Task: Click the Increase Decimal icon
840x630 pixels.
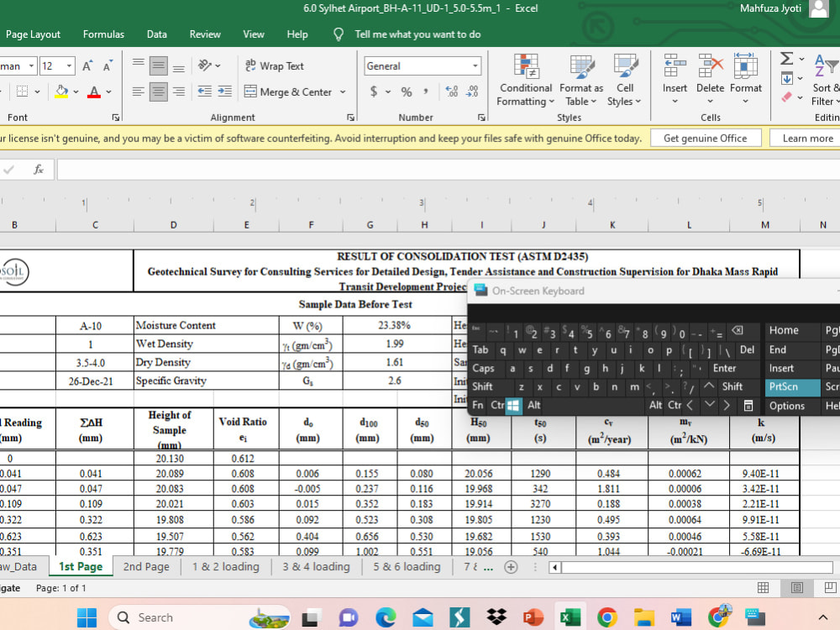Action: click(x=452, y=92)
